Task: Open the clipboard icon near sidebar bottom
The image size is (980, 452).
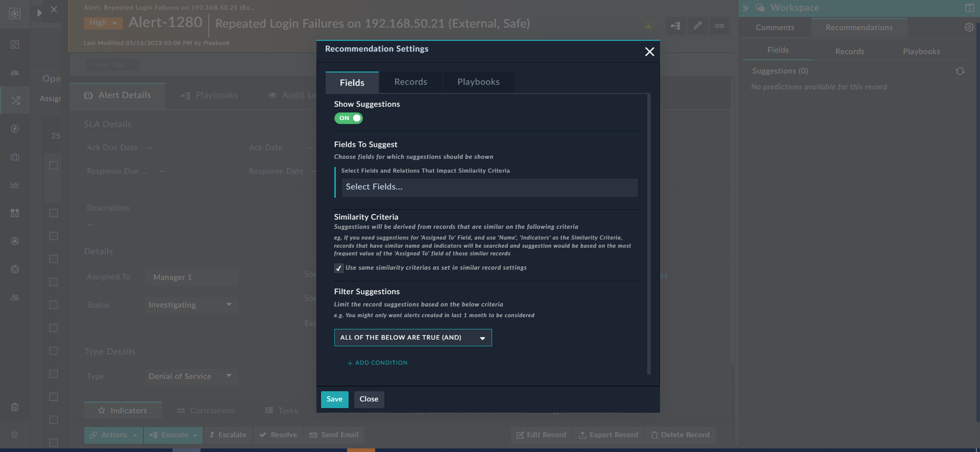Action: pos(15,407)
